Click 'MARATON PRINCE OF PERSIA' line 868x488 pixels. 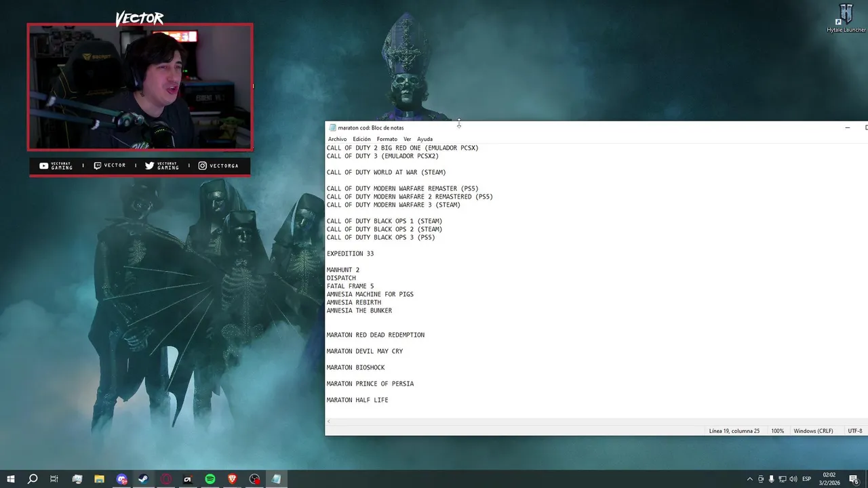tap(370, 384)
